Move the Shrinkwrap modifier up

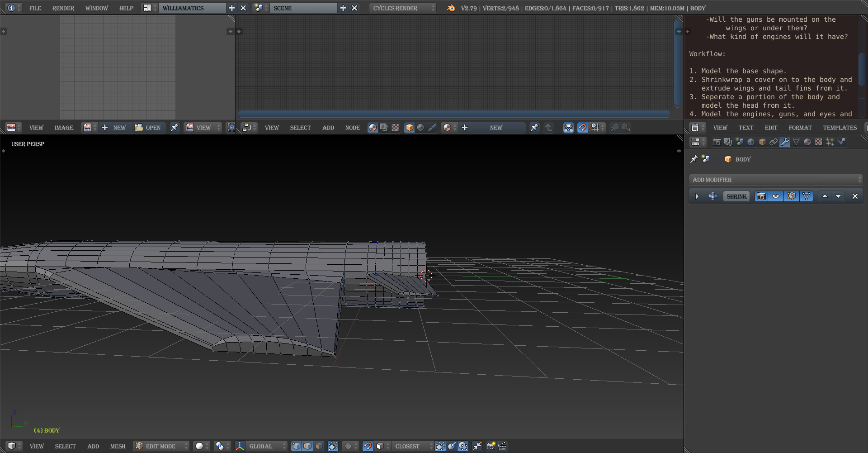pos(825,196)
